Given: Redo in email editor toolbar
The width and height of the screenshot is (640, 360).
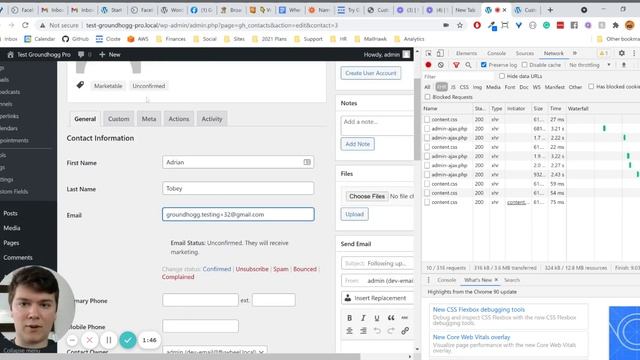Looking at the screenshot, I should pyautogui.click(x=391, y=331).
